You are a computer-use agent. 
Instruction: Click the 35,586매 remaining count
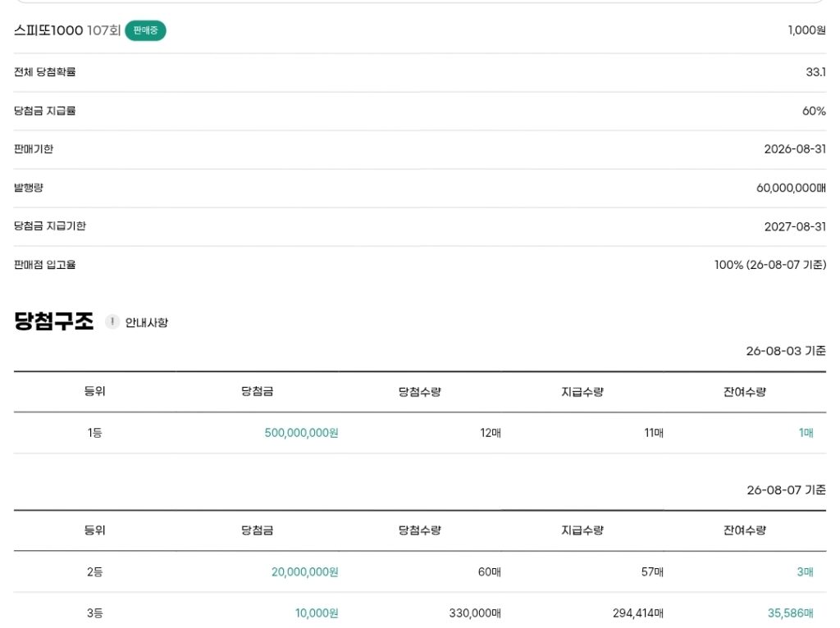coord(790,613)
